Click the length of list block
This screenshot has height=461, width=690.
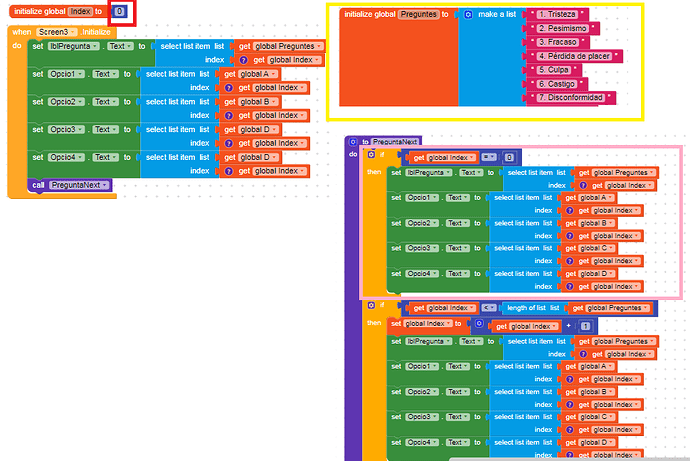(x=531, y=308)
